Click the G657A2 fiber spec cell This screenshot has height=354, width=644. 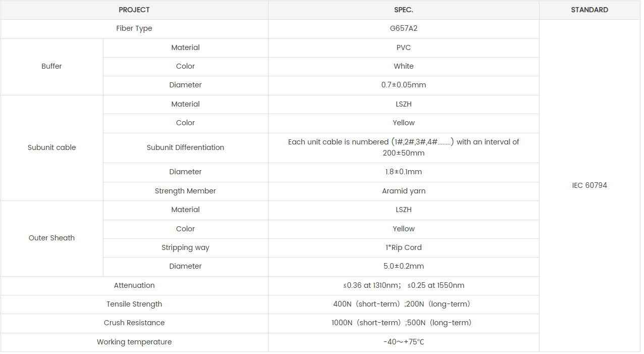pos(403,28)
